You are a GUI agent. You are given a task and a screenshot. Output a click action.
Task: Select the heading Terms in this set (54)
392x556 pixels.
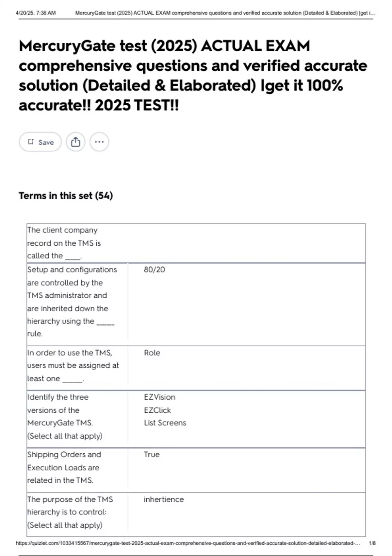point(65,195)
